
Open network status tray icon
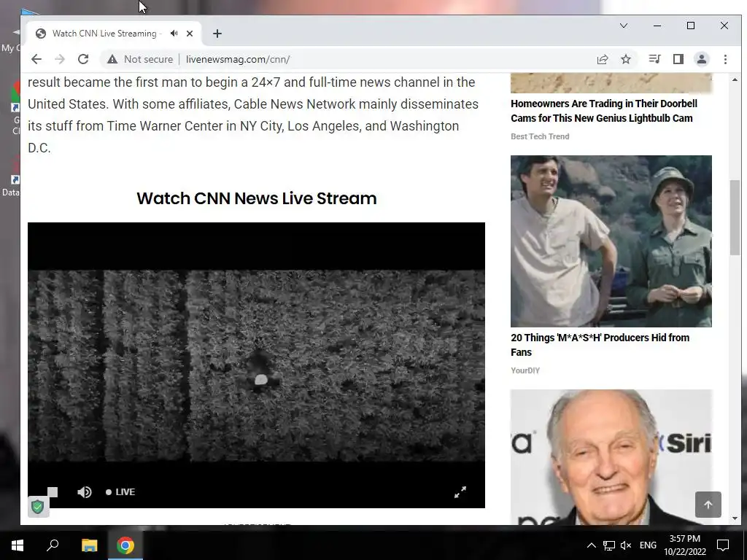click(x=608, y=545)
